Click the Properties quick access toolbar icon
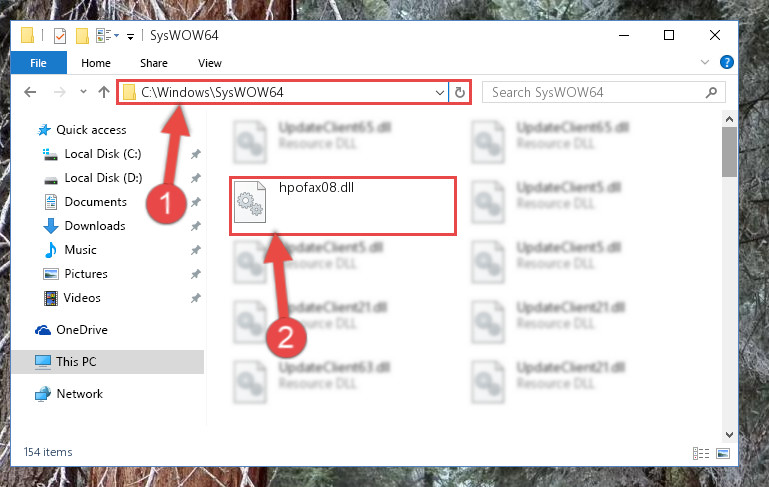The image size is (769, 487). (x=60, y=36)
